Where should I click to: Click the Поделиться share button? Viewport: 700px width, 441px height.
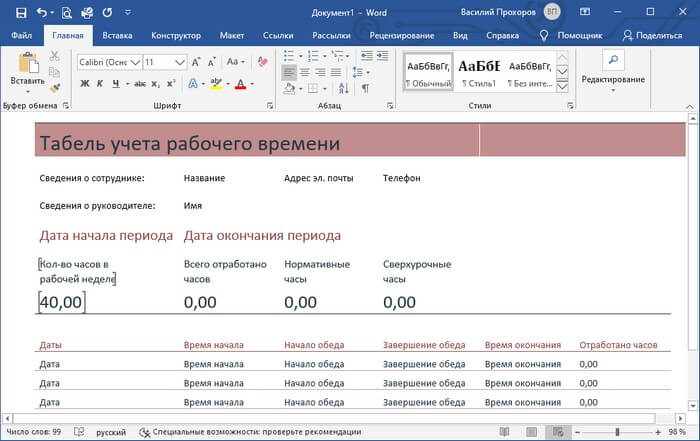(652, 35)
